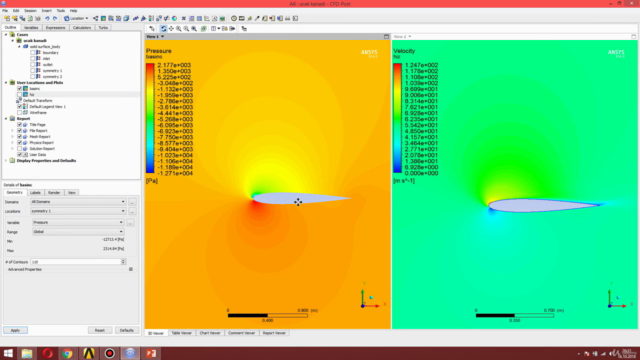Click the probe tool icon in toolbar
Image resolution: width=640 pixels, height=360 pixels.
click(x=257, y=18)
